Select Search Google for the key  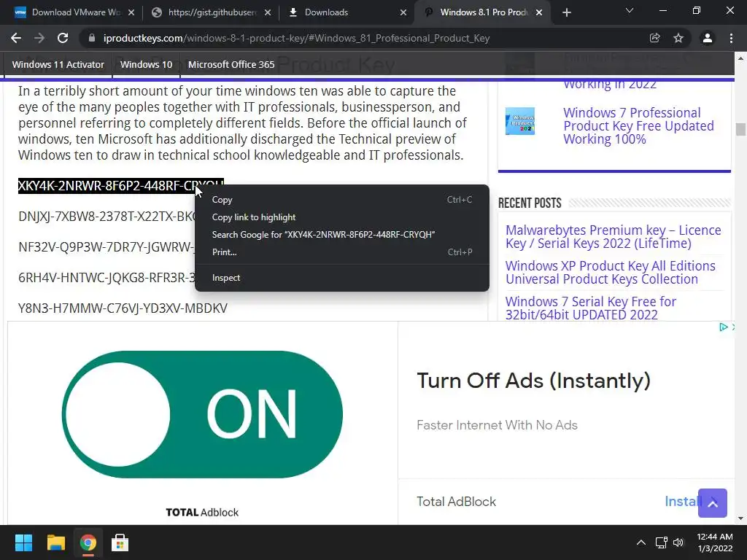[x=342, y=234]
